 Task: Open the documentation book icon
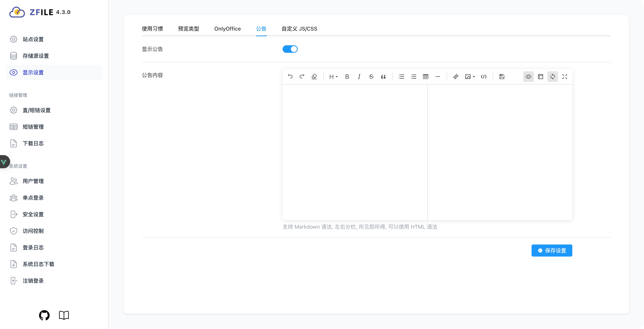[64, 315]
